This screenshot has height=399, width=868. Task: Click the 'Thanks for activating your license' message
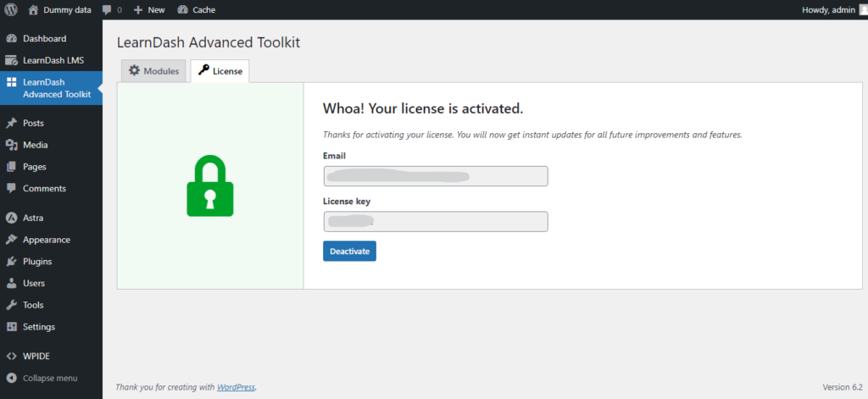[532, 135]
